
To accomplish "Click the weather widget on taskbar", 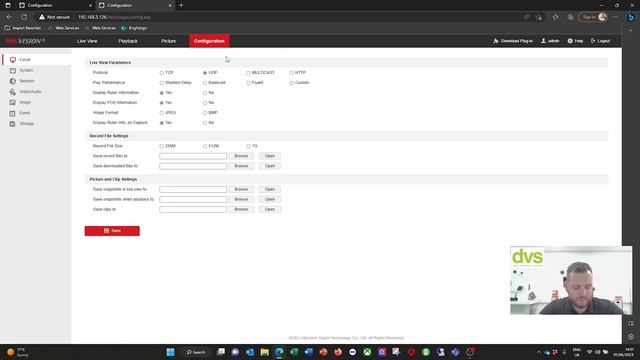I will [18, 352].
